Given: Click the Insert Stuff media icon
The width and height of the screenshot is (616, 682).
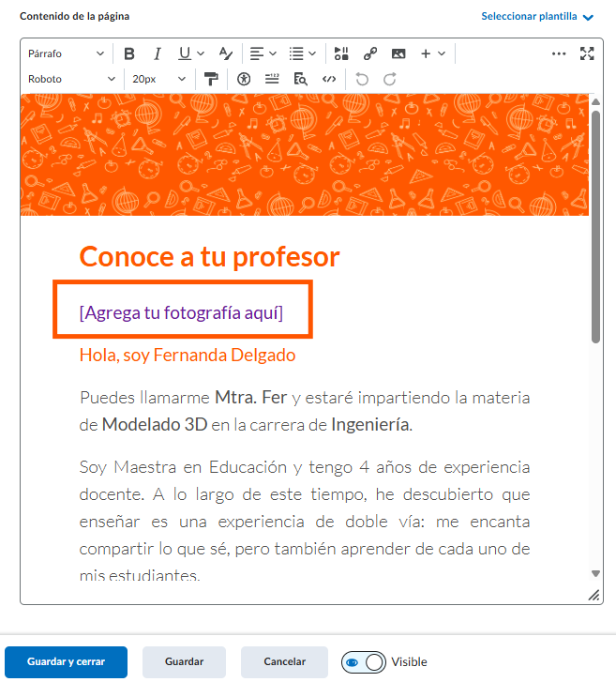Looking at the screenshot, I should click(341, 53).
